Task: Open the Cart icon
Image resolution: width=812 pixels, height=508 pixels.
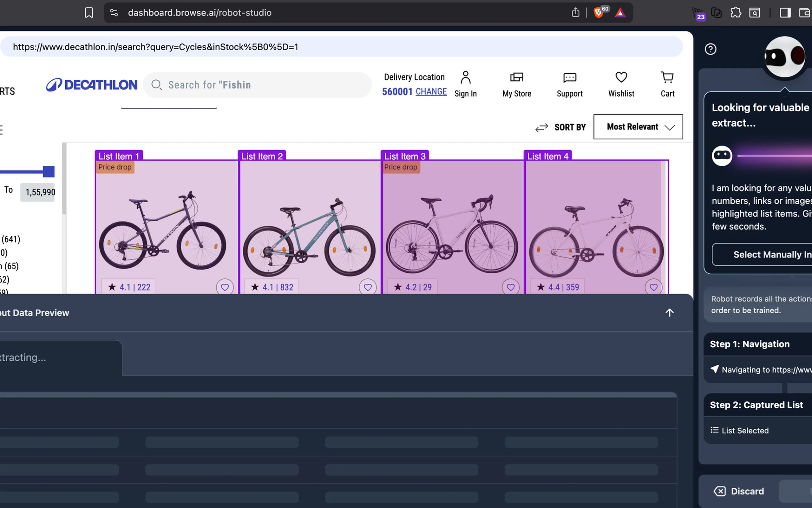Action: pyautogui.click(x=667, y=77)
